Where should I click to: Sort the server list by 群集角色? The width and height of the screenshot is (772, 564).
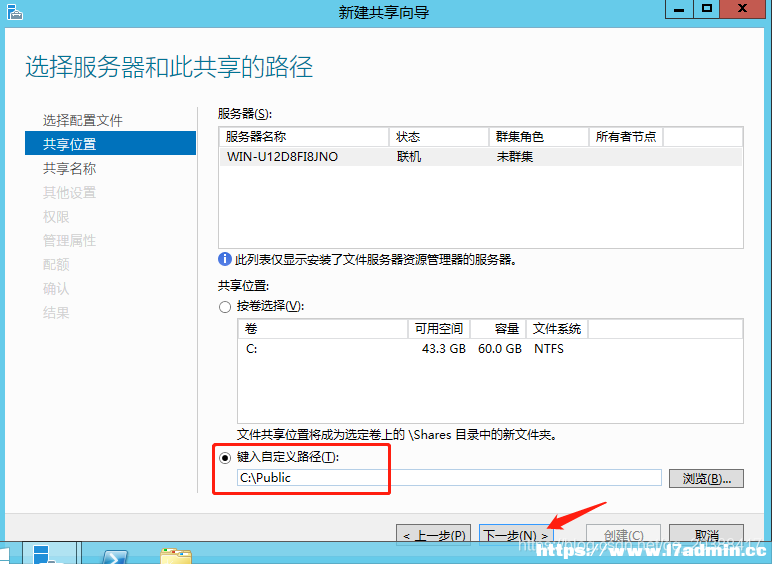[539, 137]
